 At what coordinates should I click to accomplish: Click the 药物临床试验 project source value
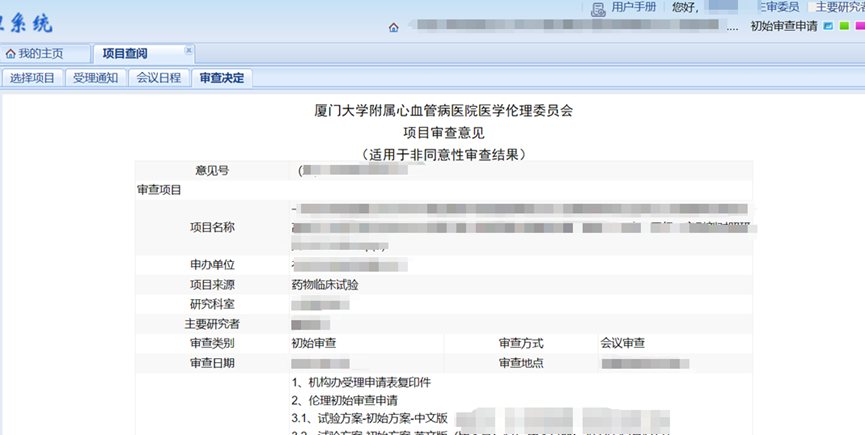[x=324, y=285]
